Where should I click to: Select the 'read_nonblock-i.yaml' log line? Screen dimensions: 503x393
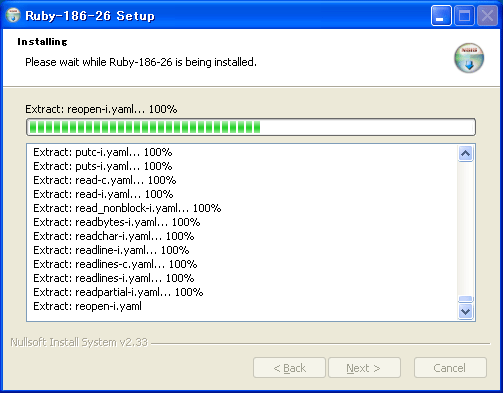[x=127, y=208]
